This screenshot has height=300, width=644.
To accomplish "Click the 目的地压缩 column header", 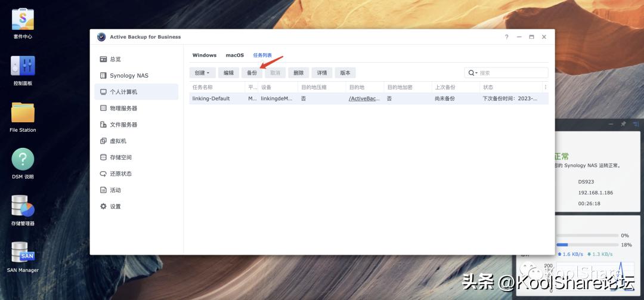I will 321,87.
